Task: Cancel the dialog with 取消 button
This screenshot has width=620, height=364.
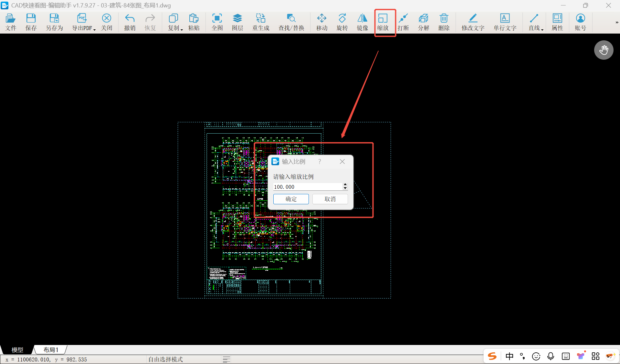Action: (x=330, y=199)
